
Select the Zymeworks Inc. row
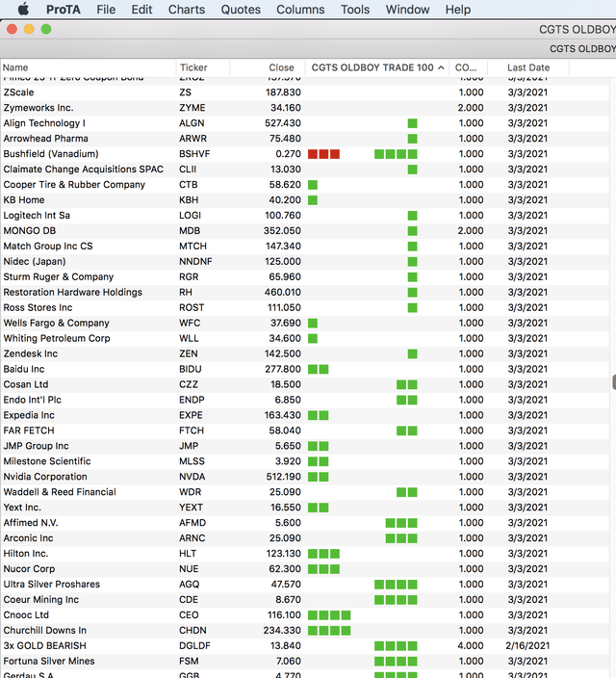point(305,108)
